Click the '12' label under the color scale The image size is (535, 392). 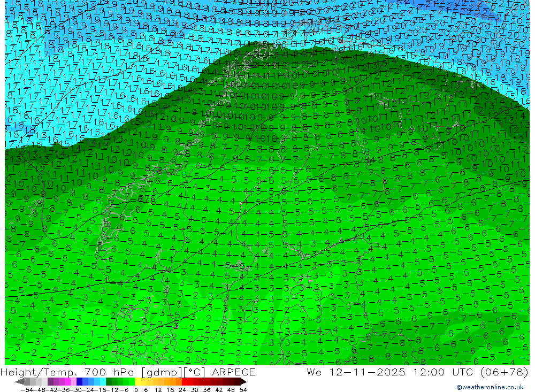(x=158, y=390)
